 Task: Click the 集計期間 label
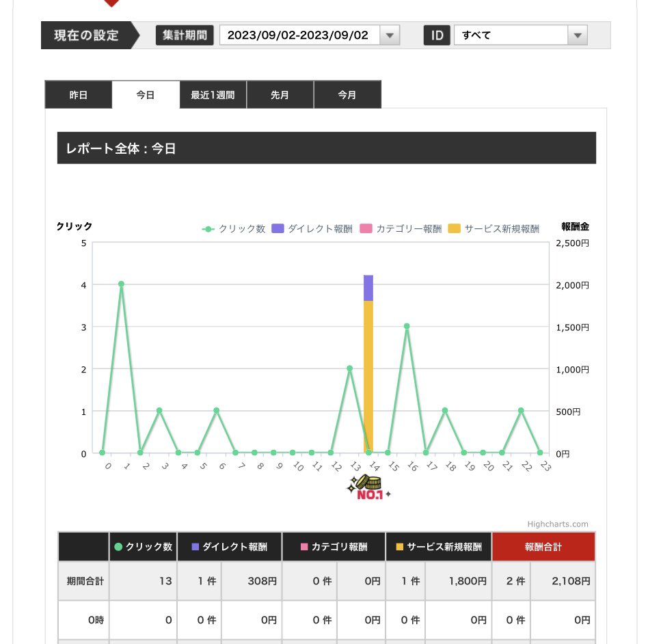pyautogui.click(x=185, y=35)
